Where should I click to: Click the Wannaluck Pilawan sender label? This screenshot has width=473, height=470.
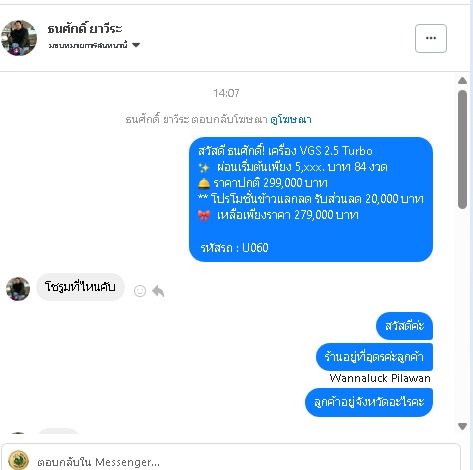[380, 378]
